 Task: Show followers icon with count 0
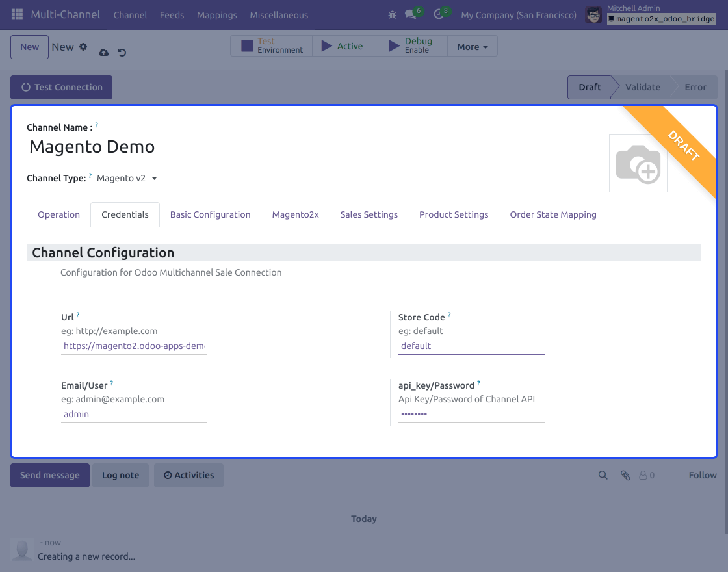[647, 475]
